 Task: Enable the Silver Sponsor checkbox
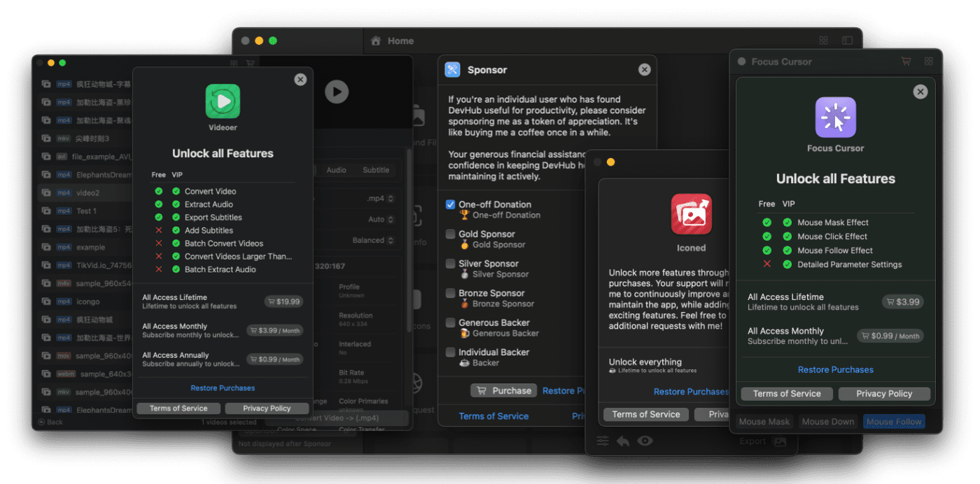(x=451, y=264)
